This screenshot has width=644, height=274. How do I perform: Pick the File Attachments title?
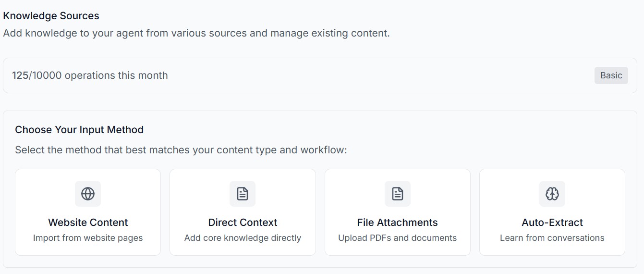tap(397, 223)
